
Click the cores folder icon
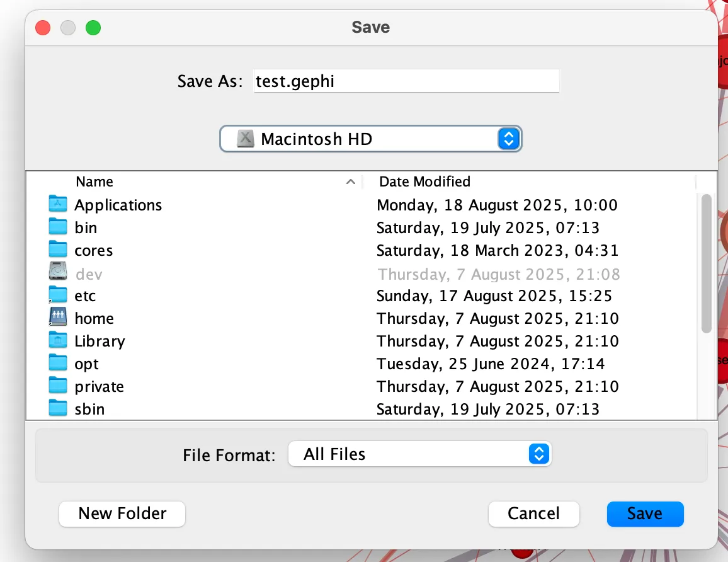(58, 250)
